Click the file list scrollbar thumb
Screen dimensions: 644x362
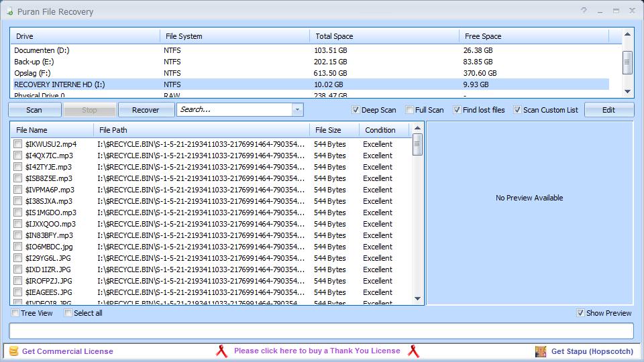[417, 145]
